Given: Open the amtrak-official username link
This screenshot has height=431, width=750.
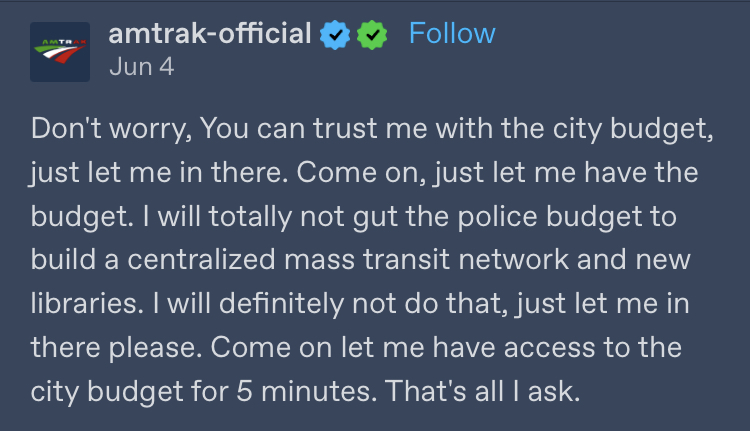Looking at the screenshot, I should tap(210, 33).
